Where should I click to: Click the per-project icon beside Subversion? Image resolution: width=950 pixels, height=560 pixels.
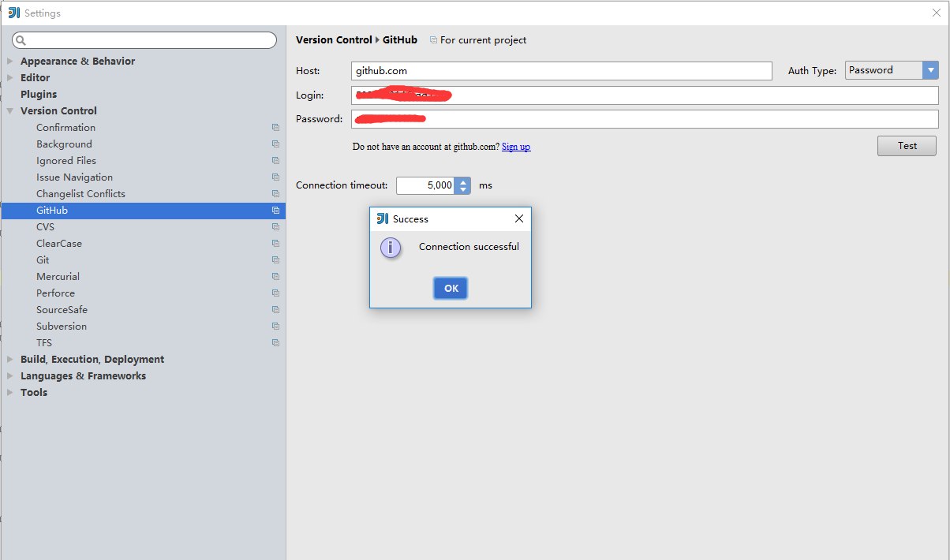tap(275, 327)
